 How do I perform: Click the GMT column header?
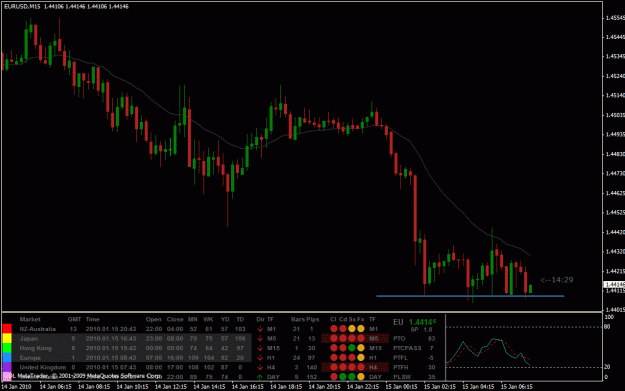click(74, 319)
